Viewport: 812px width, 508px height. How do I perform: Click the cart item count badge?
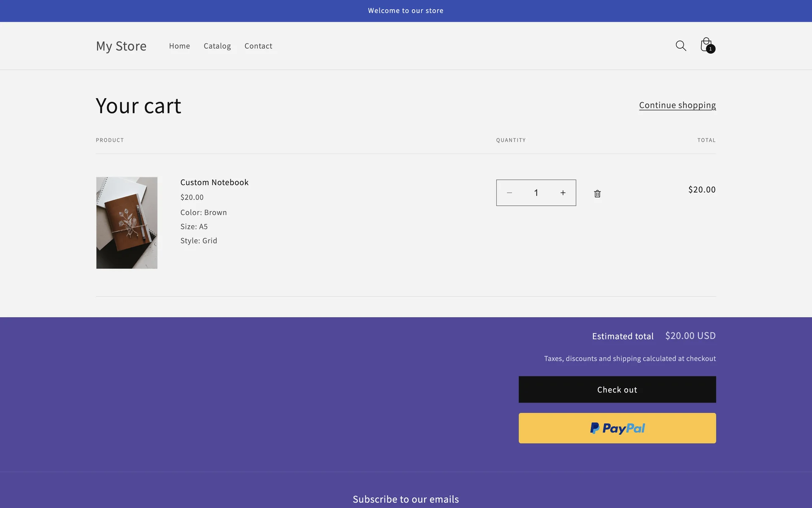pyautogui.click(x=710, y=49)
